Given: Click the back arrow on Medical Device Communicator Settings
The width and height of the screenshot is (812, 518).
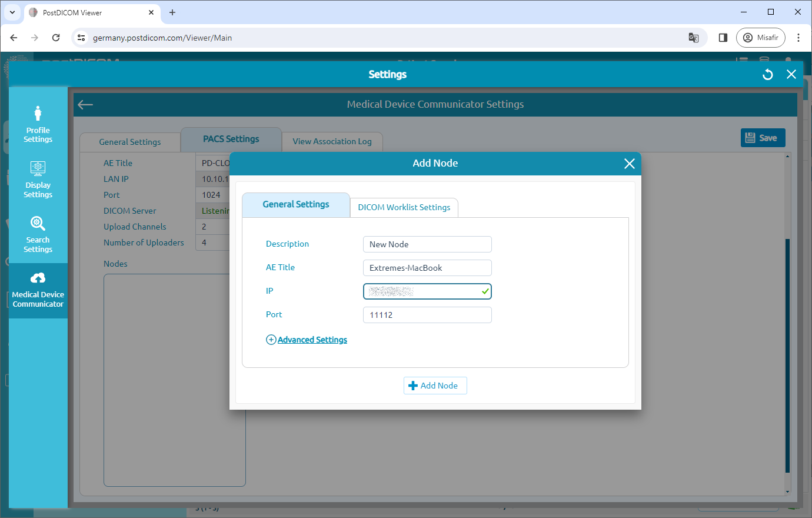Looking at the screenshot, I should pyautogui.click(x=85, y=104).
